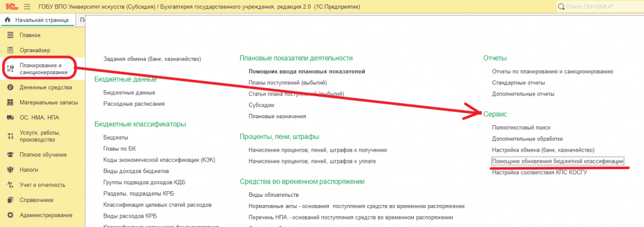Switch to Начальная страница tab
This screenshot has width=644, height=227.
38,20
